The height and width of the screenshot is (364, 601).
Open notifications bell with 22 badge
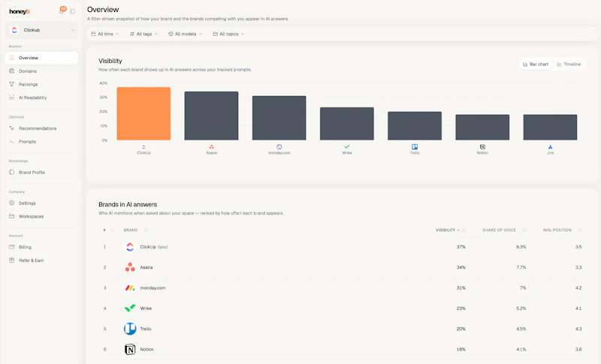point(62,11)
